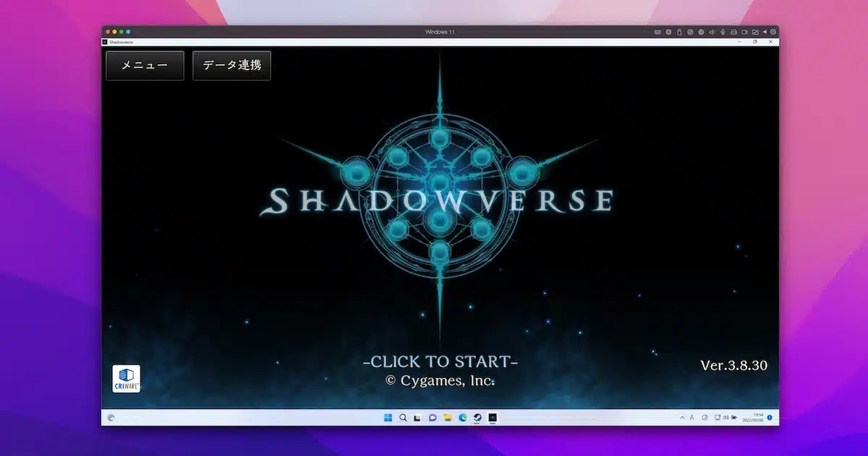Click the Parallels left-pointing arrow icon
Image resolution: width=868 pixels, height=456 pixels.
coord(765,32)
